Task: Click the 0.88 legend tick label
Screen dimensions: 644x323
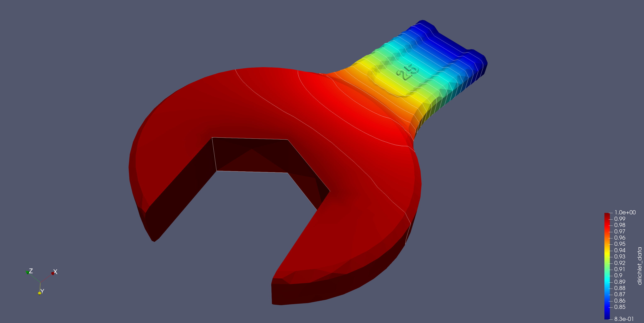Action: coord(620,288)
